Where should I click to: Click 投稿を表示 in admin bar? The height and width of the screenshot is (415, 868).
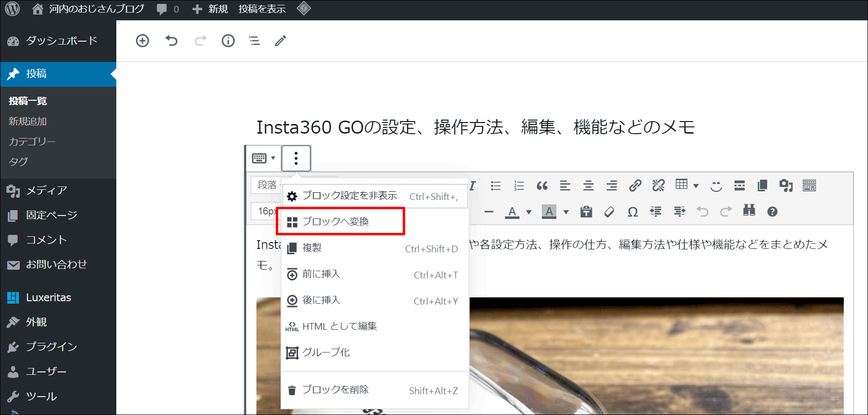[262, 9]
